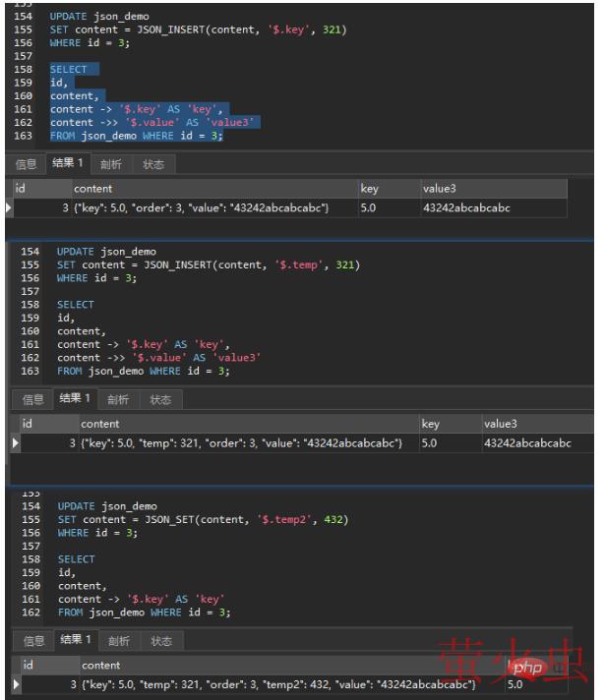Screen dimensions: 605x700
Task: Click the highlighted SELECT keyword in the top editor
Action: (x=68, y=70)
